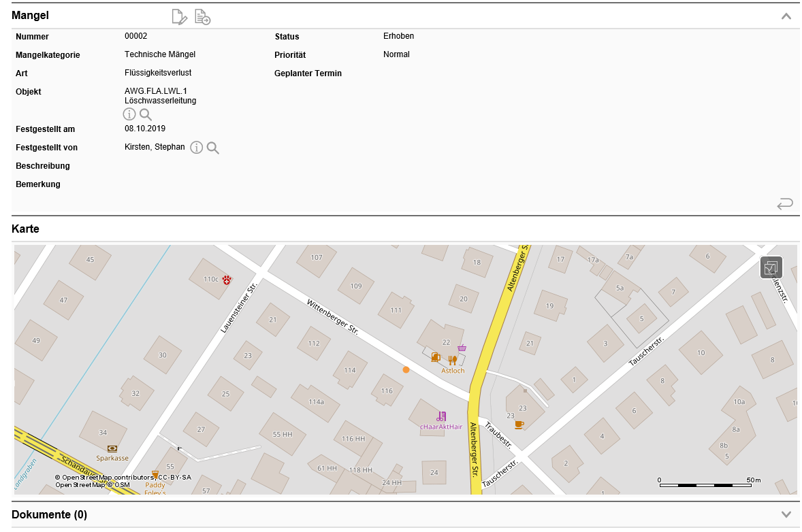Image resolution: width=802 pixels, height=532 pixels.
Task: Expand the Dokumente (0) section
Action: (786, 514)
